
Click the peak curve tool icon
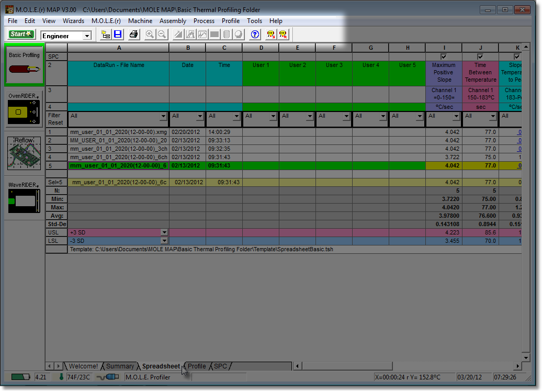(x=190, y=35)
